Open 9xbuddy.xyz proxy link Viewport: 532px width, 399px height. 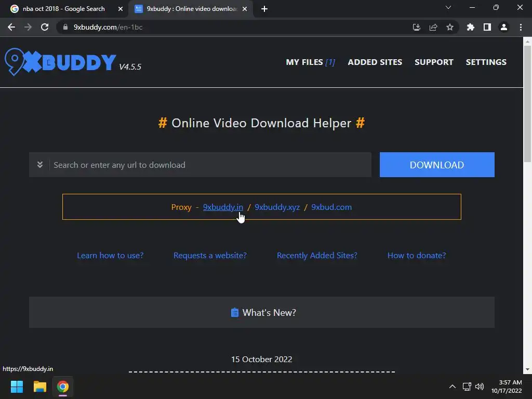277,207
